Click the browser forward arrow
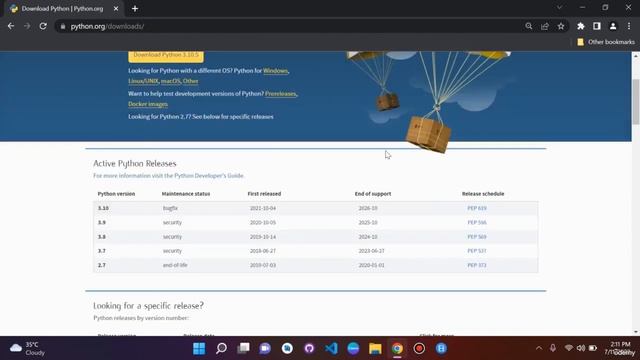 click(27, 26)
